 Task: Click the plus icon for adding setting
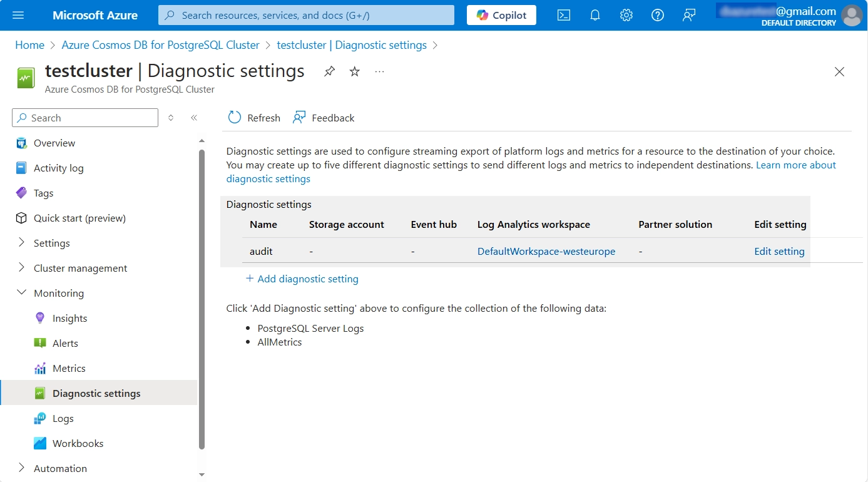point(250,279)
